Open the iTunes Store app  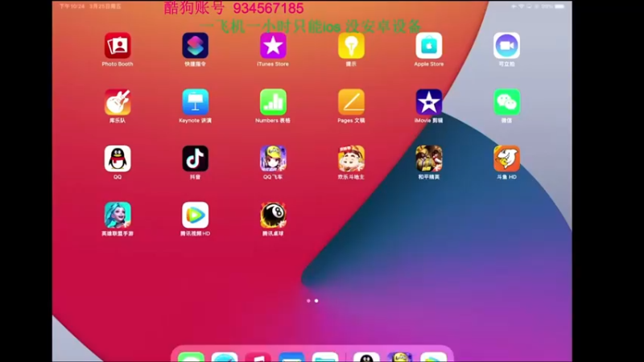click(x=273, y=46)
